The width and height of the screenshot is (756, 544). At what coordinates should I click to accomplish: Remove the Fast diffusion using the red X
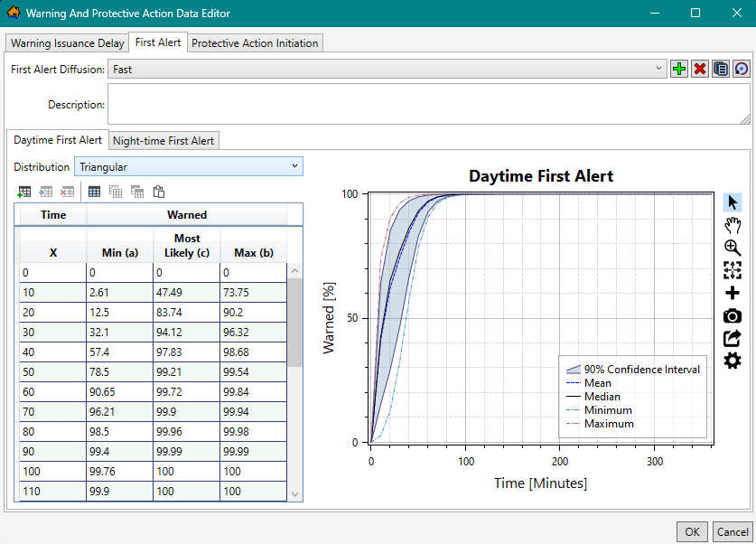(x=699, y=68)
